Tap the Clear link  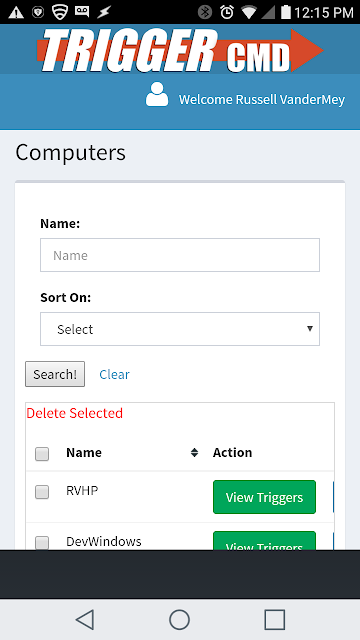pyautogui.click(x=114, y=374)
